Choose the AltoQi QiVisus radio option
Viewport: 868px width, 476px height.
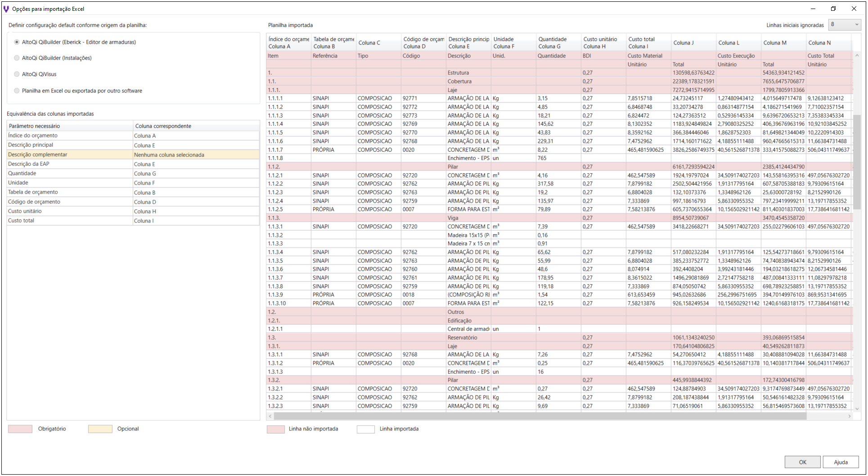tap(17, 74)
